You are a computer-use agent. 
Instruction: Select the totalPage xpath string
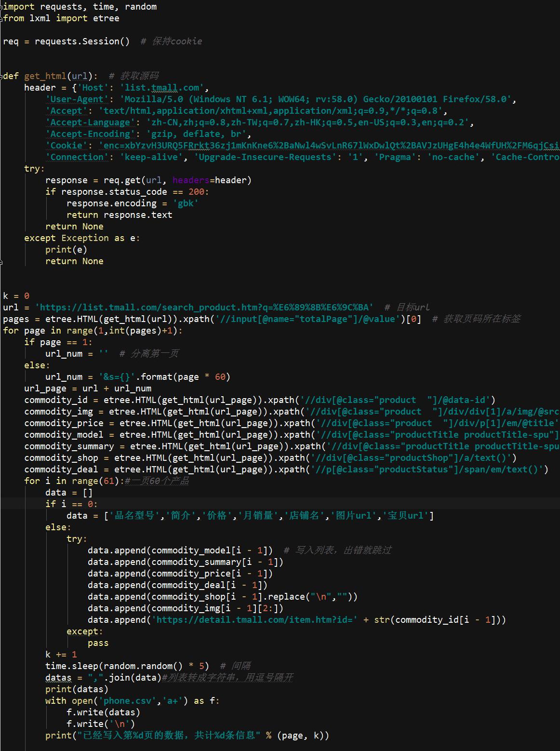307,319
